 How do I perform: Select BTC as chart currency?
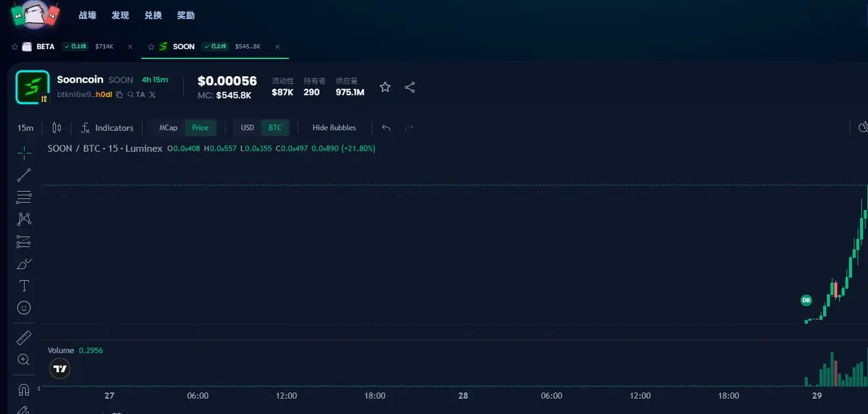click(275, 128)
